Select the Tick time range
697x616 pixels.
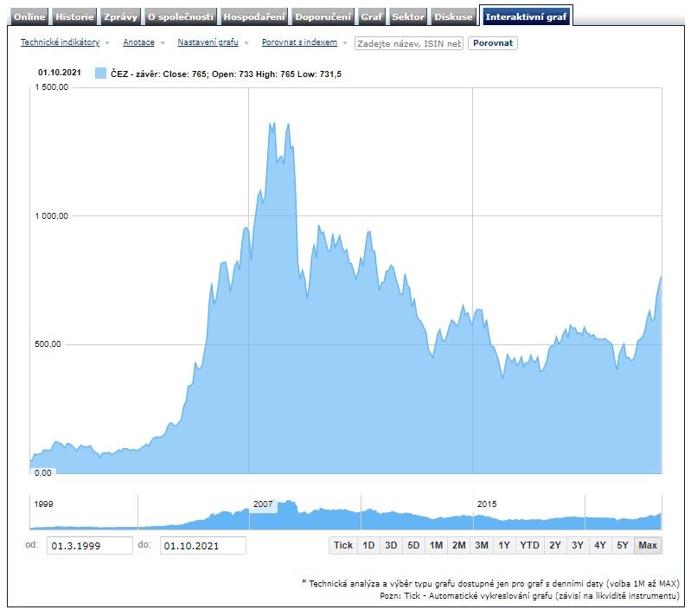pyautogui.click(x=343, y=545)
